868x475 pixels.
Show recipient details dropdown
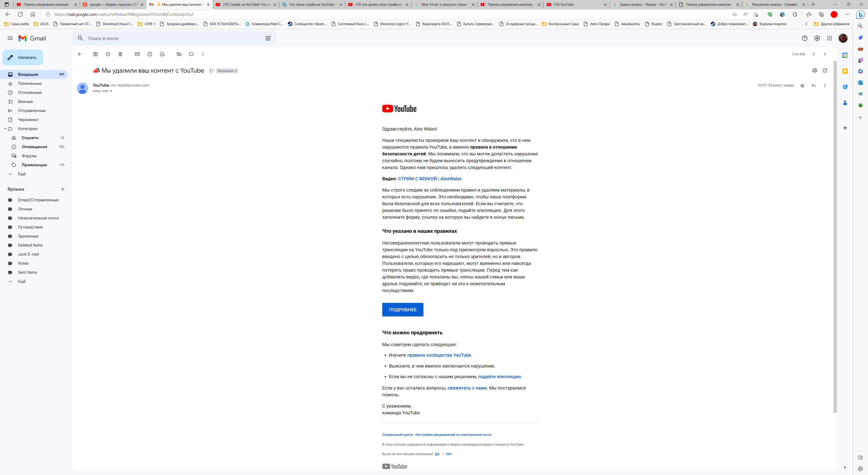111,91
